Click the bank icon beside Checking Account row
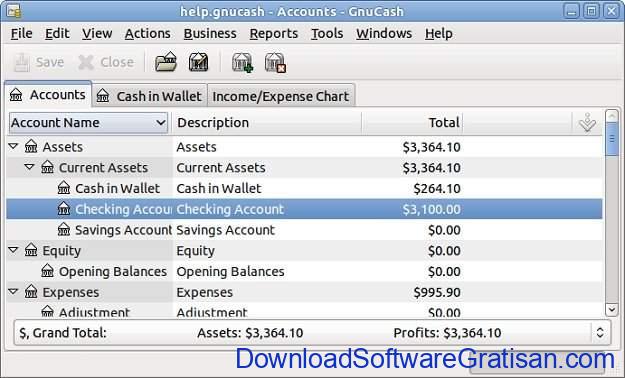This screenshot has height=378, width=625. pos(64,209)
